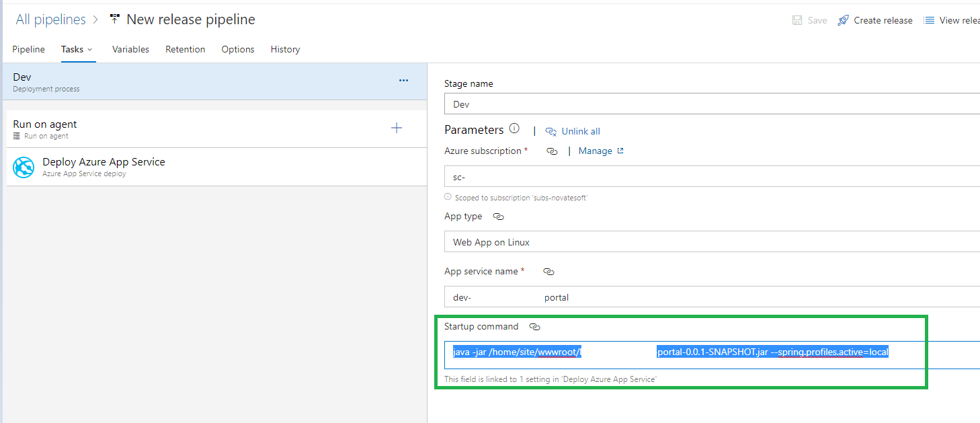
Task: Add a task to Run on agent
Action: 397,128
